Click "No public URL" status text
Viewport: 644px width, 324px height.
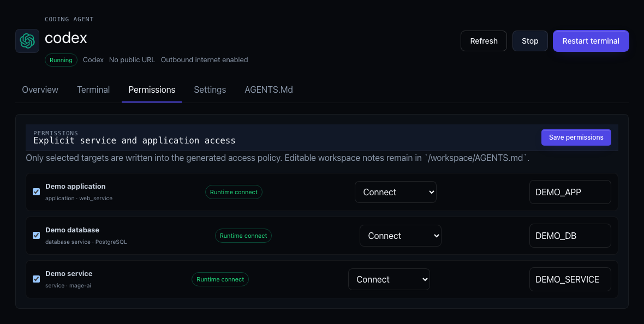pyautogui.click(x=132, y=60)
